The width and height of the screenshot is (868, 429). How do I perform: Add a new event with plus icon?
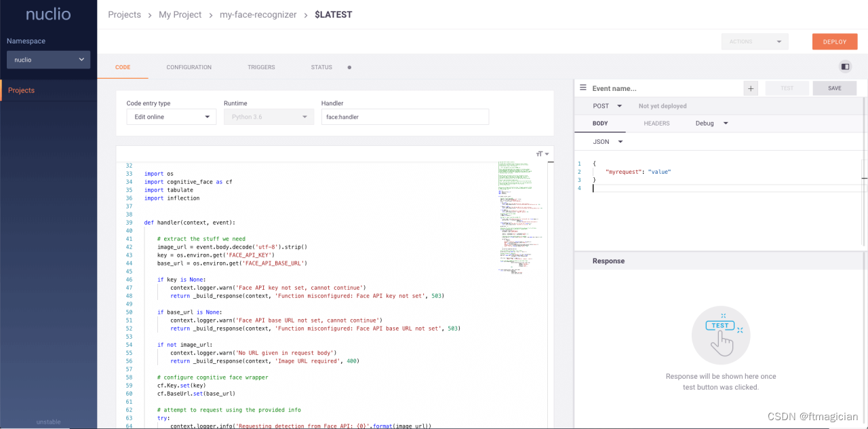click(751, 88)
